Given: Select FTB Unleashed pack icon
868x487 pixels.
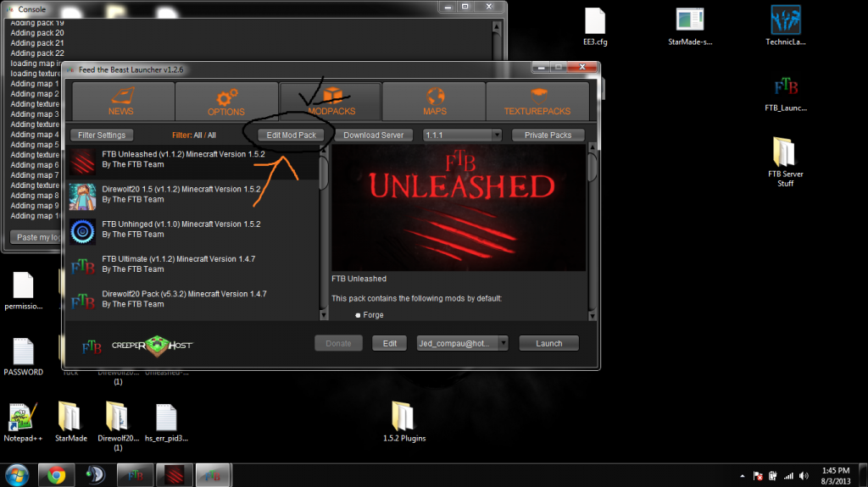Looking at the screenshot, I should (82, 162).
